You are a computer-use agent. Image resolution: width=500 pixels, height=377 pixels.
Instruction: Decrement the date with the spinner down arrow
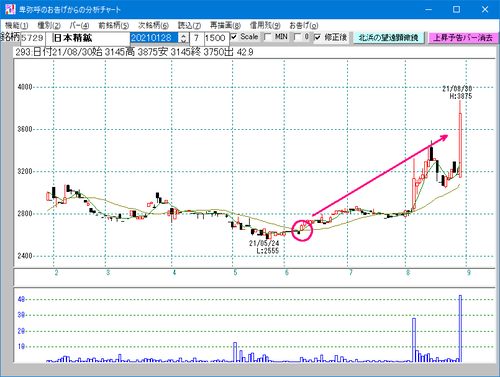click(x=184, y=41)
